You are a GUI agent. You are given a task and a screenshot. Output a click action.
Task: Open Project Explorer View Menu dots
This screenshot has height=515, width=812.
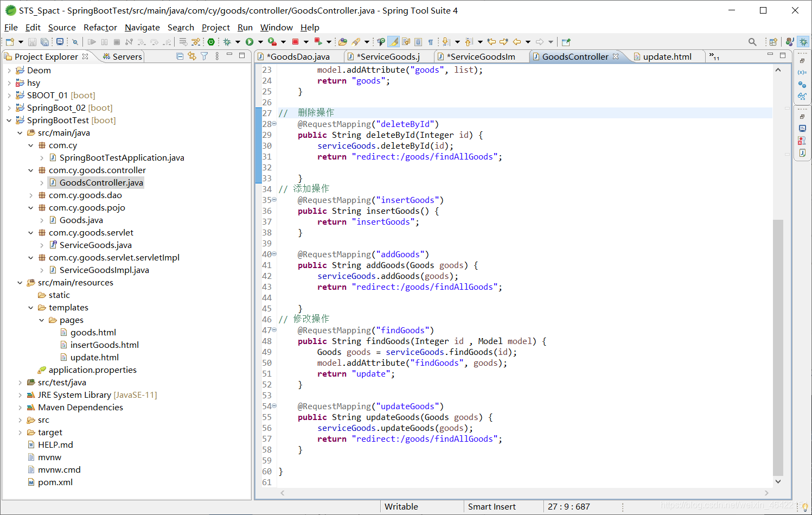click(x=217, y=56)
